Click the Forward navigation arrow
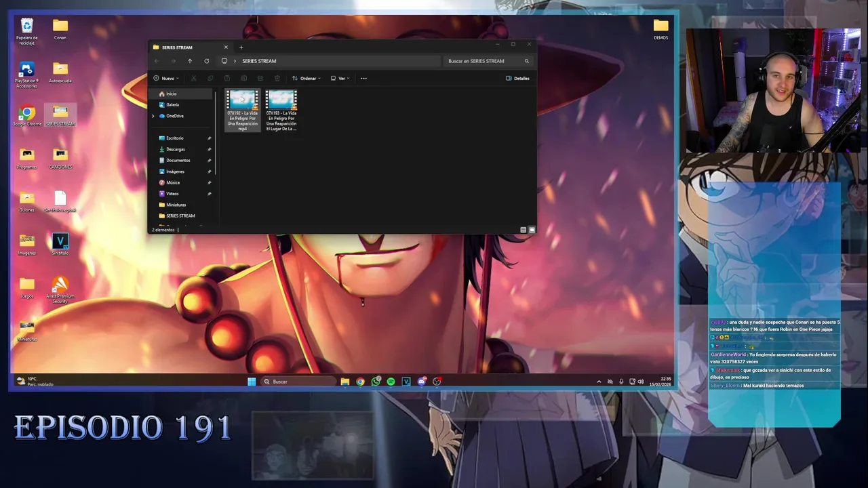Viewport: 868px width, 488px height. pyautogui.click(x=173, y=61)
